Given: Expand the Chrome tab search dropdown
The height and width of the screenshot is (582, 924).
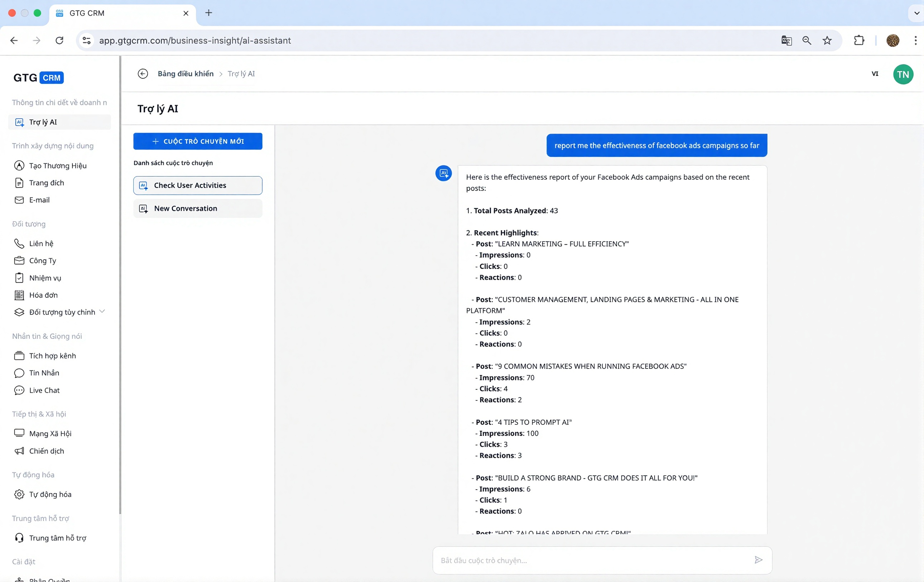Looking at the screenshot, I should [x=916, y=13].
